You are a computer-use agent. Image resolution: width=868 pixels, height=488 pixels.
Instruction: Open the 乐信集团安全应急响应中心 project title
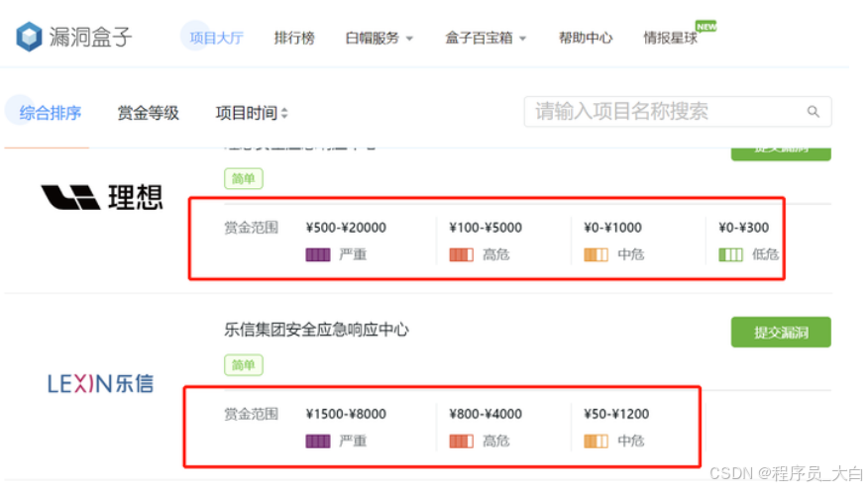click(x=317, y=330)
